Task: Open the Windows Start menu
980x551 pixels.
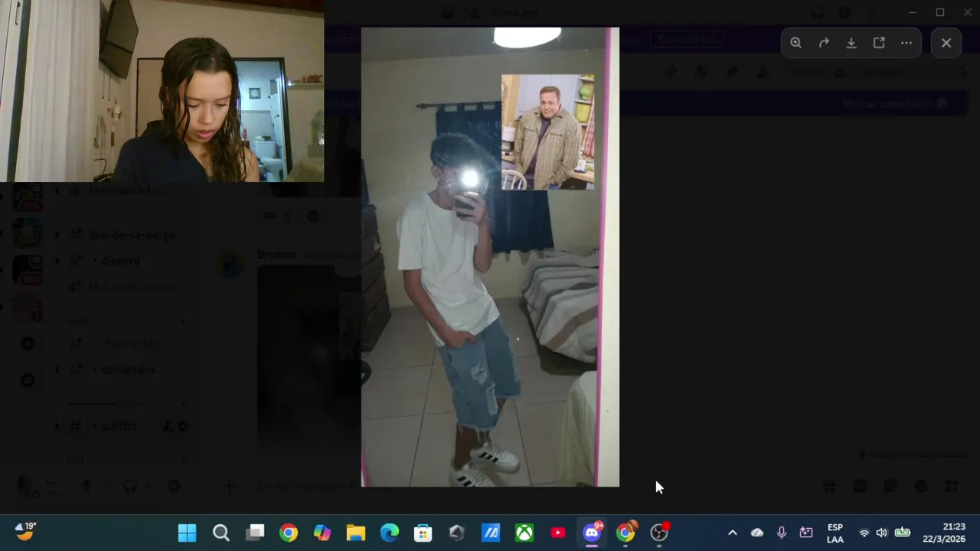Action: (x=187, y=533)
